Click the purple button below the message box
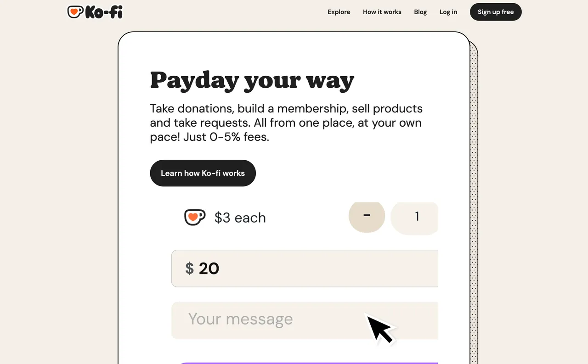Viewport: 588px width, 364px height. pos(310,363)
